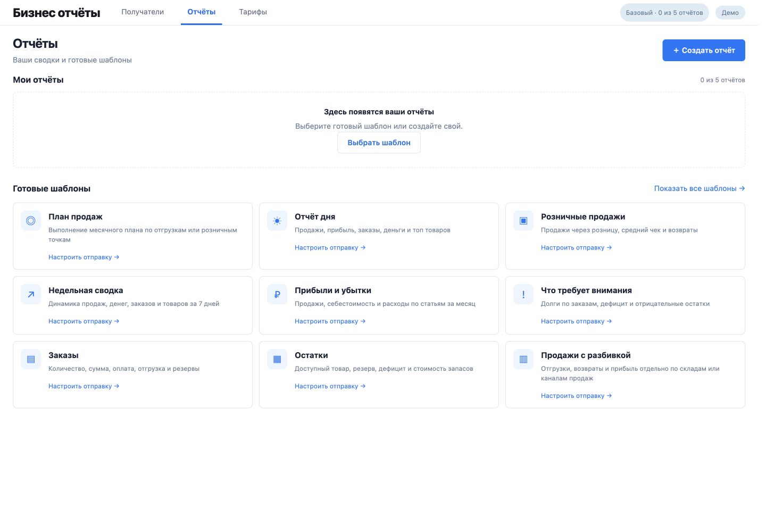This screenshot has height=532, width=766.
Task: Switch to the Тарифы tab
Action: pyautogui.click(x=253, y=12)
